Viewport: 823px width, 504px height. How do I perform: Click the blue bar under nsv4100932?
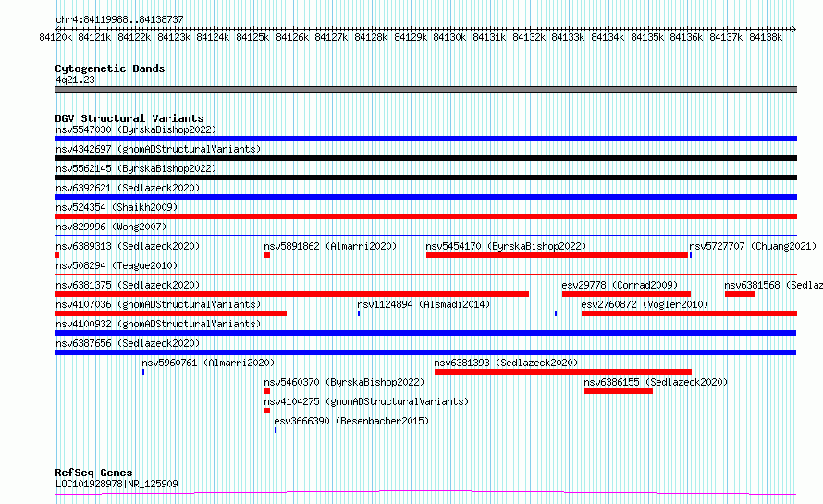[x=425, y=333]
